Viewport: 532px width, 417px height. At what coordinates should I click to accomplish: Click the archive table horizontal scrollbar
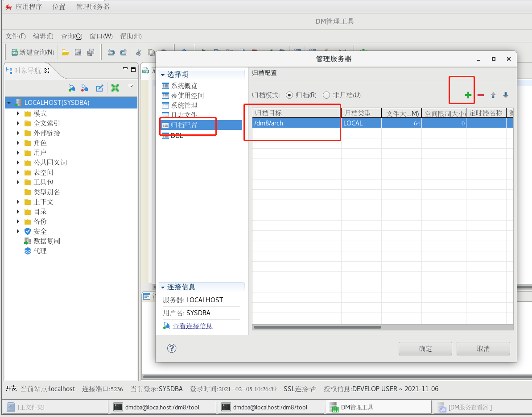click(317, 327)
